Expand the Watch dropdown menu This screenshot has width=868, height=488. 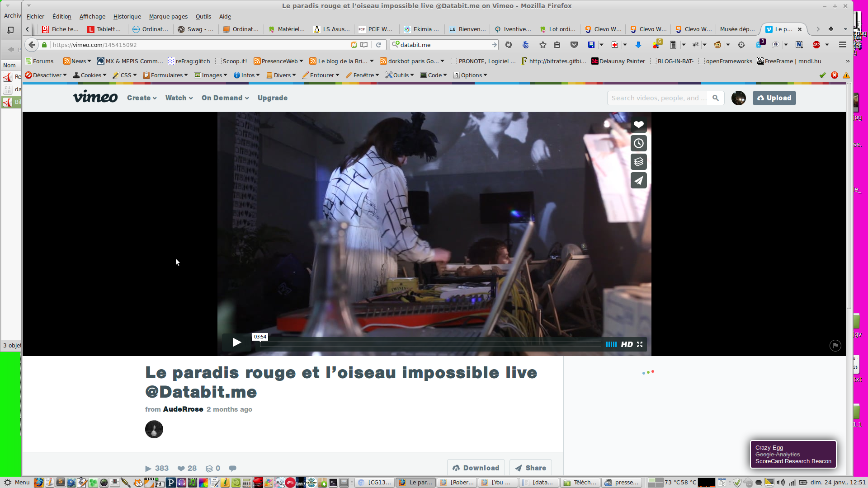coord(179,98)
